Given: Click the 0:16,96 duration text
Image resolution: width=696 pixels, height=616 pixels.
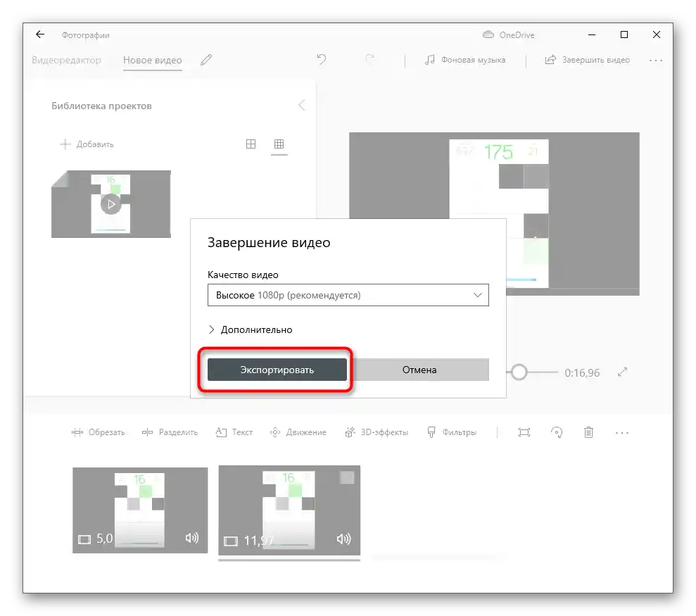Looking at the screenshot, I should 582,372.
